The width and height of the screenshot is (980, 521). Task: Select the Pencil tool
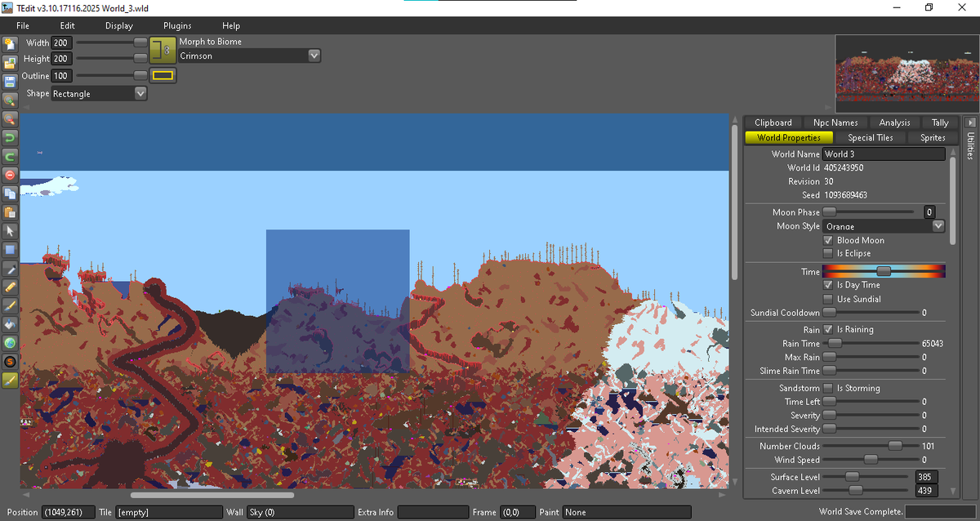point(10,287)
